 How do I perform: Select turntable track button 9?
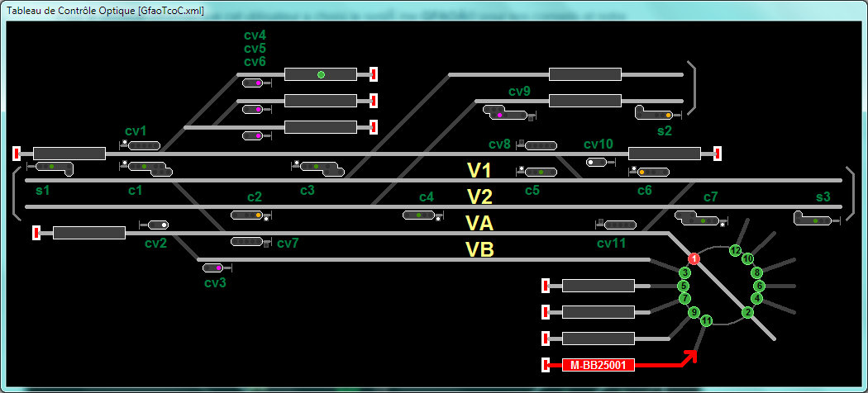[x=694, y=313]
